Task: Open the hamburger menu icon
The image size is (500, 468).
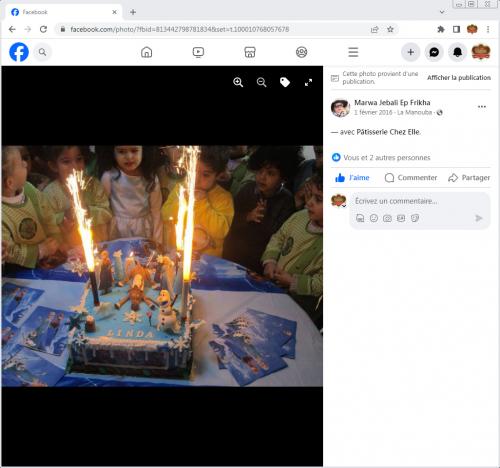Action: [x=353, y=52]
